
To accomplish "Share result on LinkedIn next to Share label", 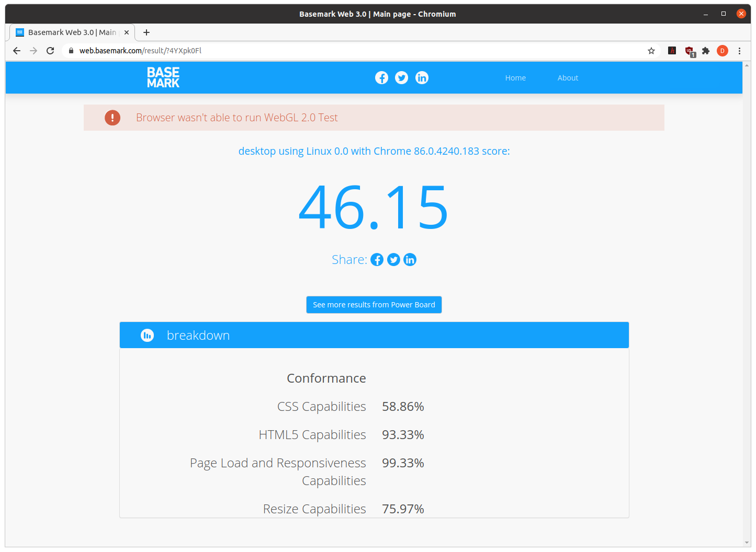I will [410, 260].
